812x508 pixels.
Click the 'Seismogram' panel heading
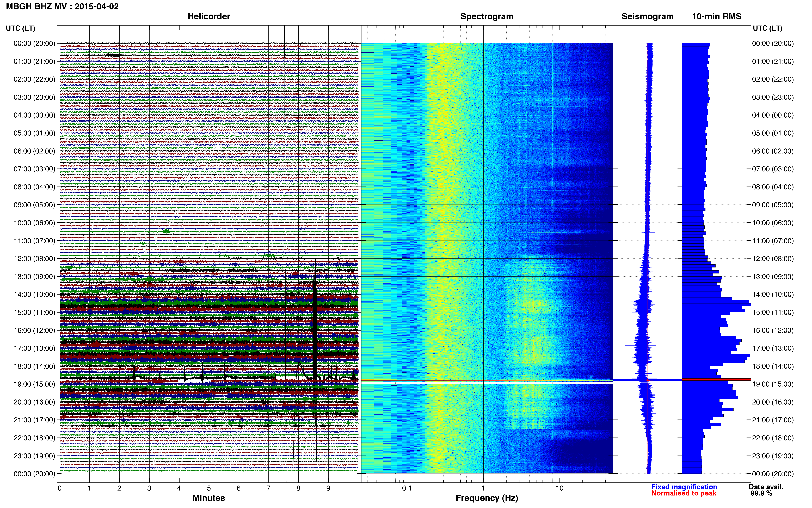coord(648,16)
